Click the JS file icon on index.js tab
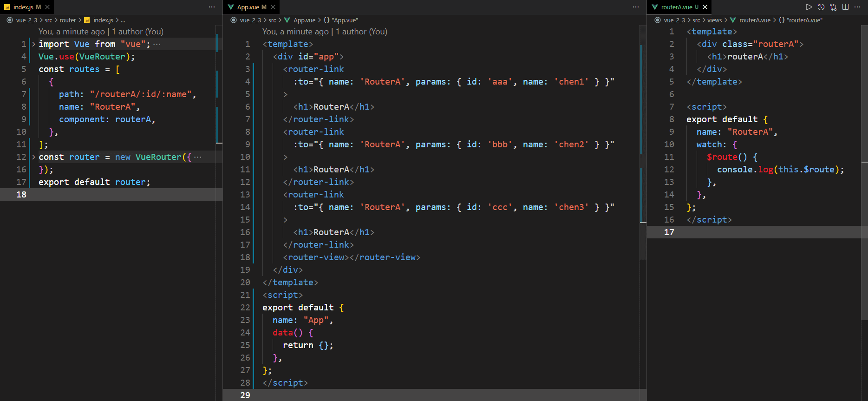The height and width of the screenshot is (401, 868). click(x=7, y=7)
